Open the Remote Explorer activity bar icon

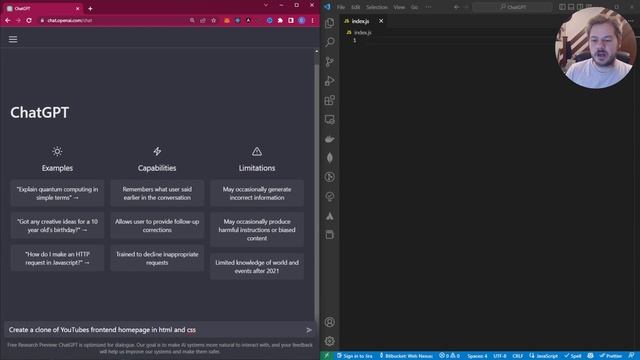coord(330,120)
